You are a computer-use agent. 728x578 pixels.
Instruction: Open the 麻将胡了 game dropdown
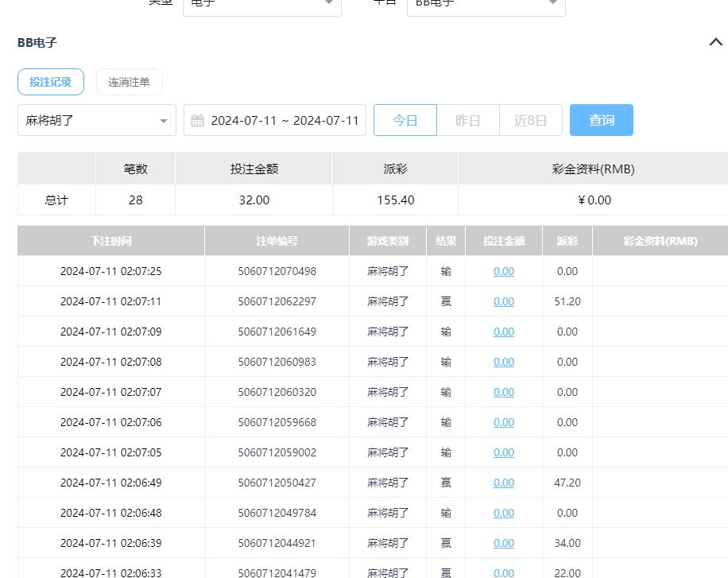point(97,121)
